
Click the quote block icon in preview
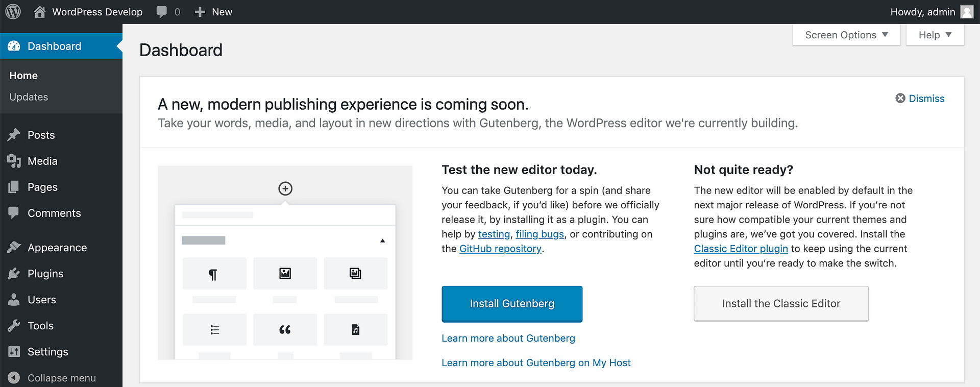[x=285, y=330]
